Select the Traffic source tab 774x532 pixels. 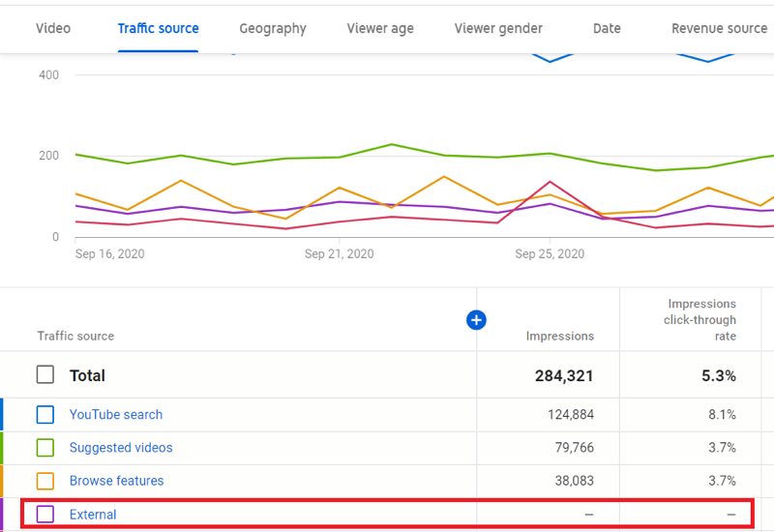coord(158,28)
